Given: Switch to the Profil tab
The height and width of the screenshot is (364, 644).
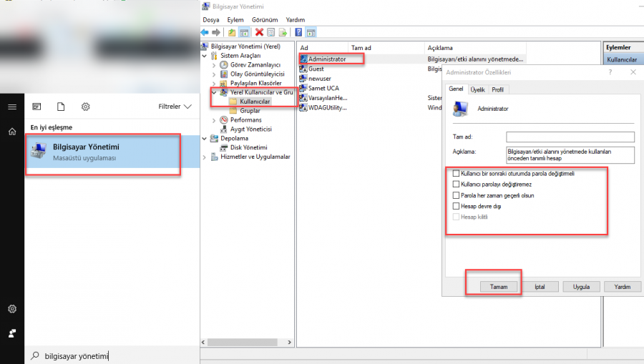Looking at the screenshot, I should click(x=498, y=89).
